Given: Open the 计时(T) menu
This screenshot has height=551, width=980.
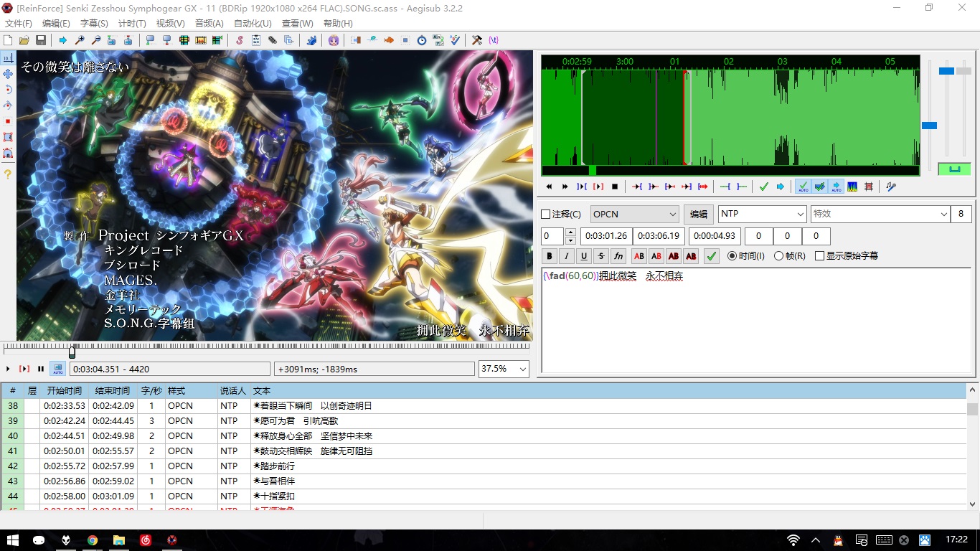Looking at the screenshot, I should [x=132, y=24].
